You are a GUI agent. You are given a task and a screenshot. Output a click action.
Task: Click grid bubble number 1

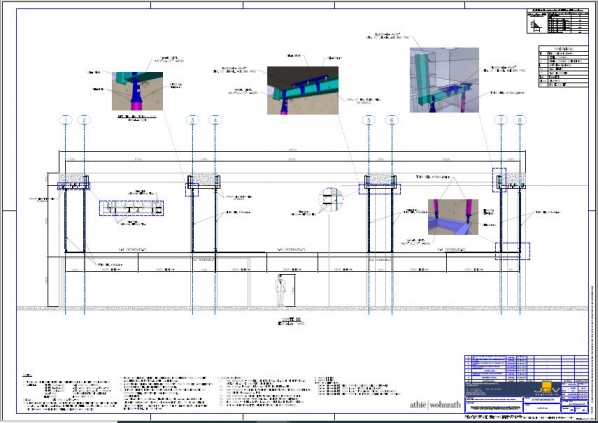coord(66,120)
